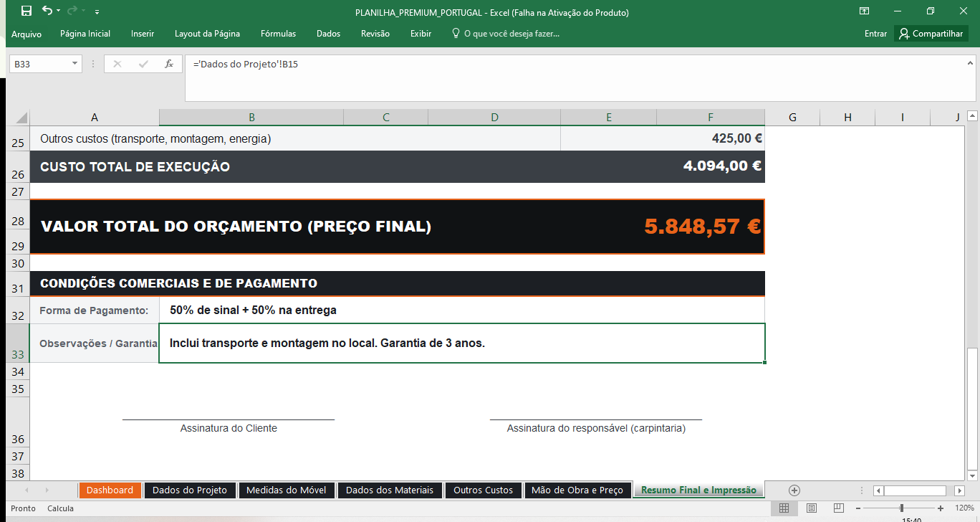
Task: Share the workbook via Compartilhar
Action: [931, 34]
